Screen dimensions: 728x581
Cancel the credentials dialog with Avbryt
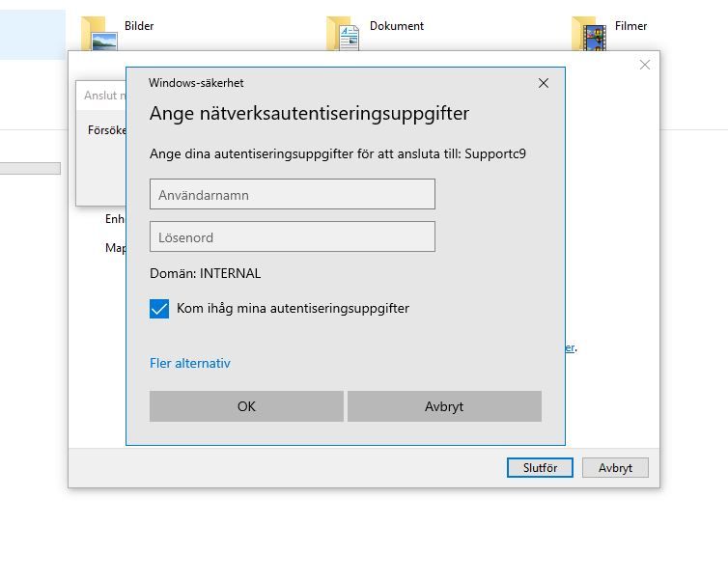point(444,406)
